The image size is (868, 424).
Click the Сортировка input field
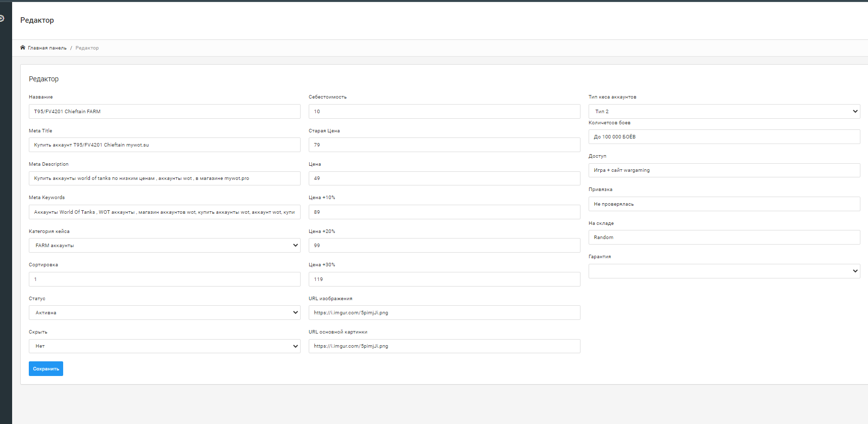[164, 279]
